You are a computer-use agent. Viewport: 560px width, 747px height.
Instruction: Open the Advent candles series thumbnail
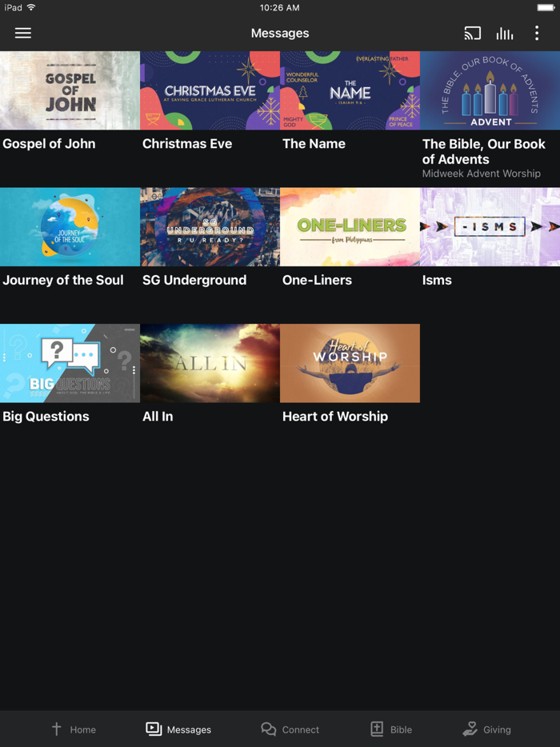coord(490,90)
